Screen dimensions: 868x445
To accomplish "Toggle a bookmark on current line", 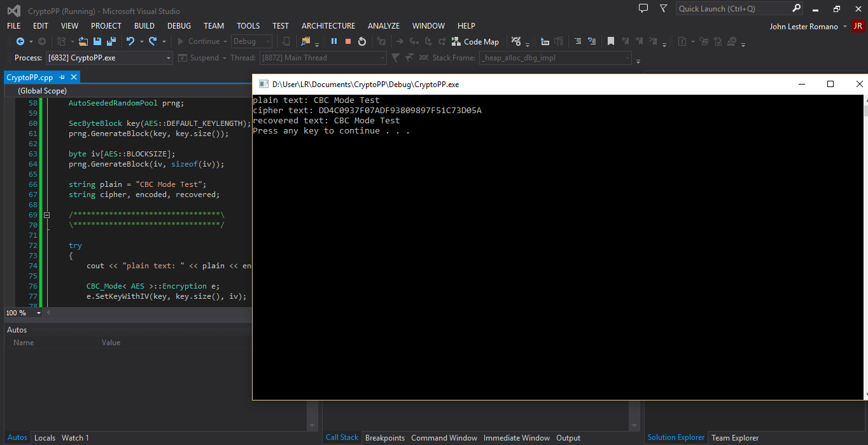I will pos(611,41).
